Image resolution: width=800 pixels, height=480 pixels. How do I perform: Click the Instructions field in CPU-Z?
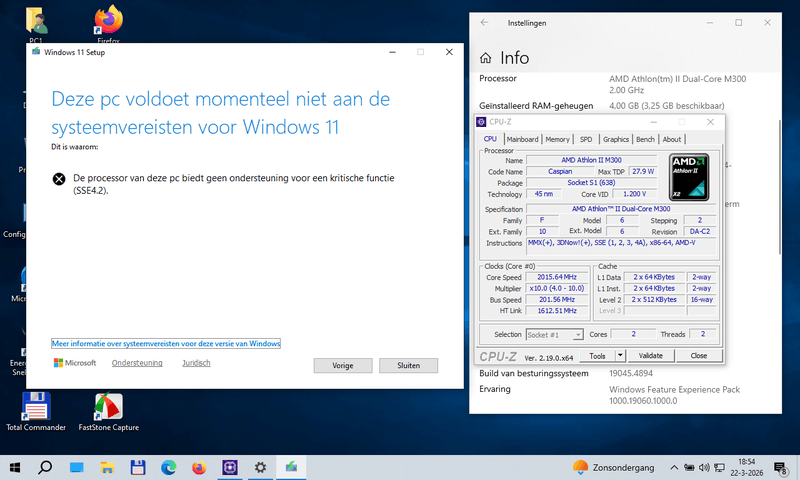pyautogui.click(x=622, y=247)
